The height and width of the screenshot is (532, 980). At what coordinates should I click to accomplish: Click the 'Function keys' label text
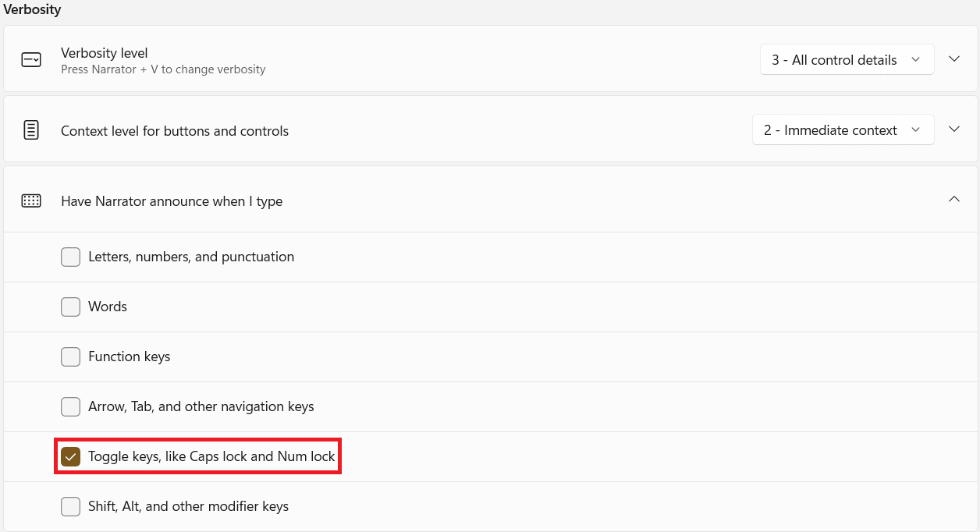pos(130,356)
